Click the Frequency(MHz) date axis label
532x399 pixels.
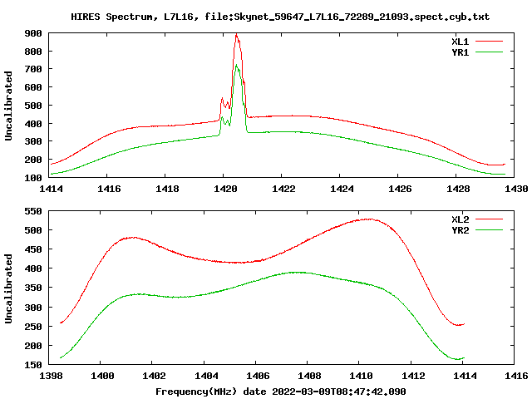tap(281, 392)
